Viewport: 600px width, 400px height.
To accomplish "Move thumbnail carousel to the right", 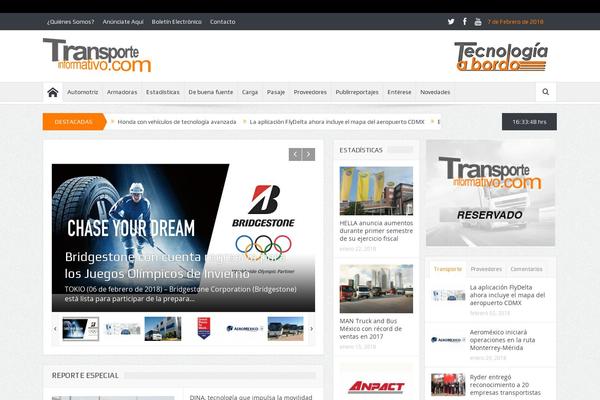I will 311,329.
